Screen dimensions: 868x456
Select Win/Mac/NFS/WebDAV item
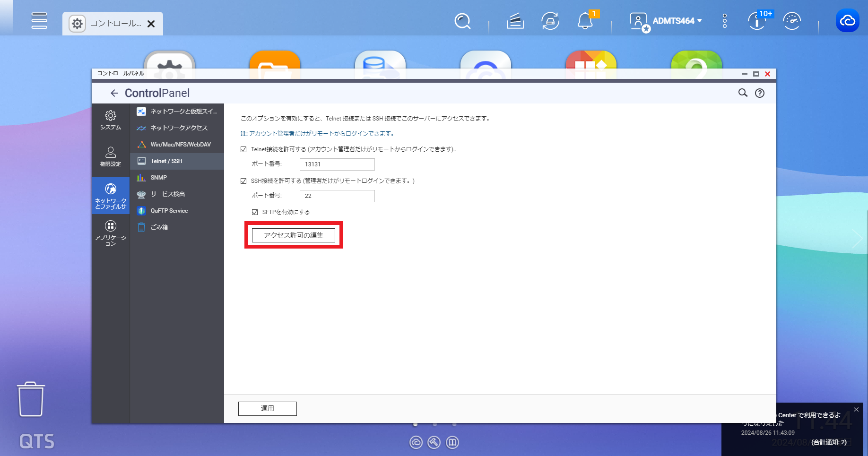pos(177,145)
